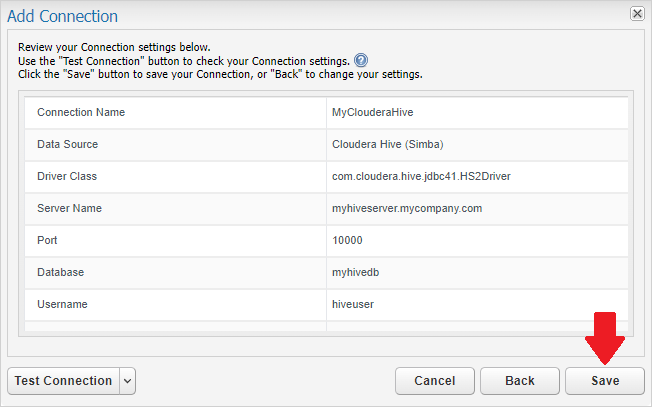The width and height of the screenshot is (652, 407).
Task: Select the Server Name label cell
Action: [x=175, y=208]
